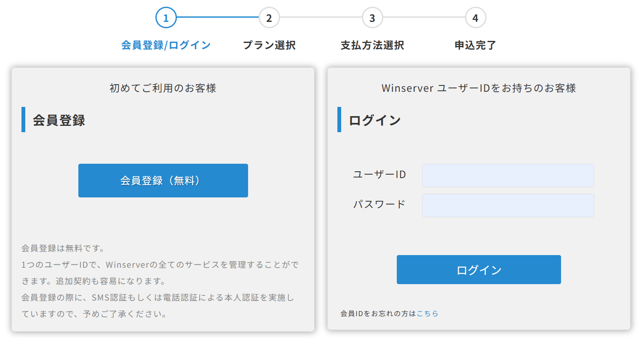Focus the ユーザーID input field

508,176
